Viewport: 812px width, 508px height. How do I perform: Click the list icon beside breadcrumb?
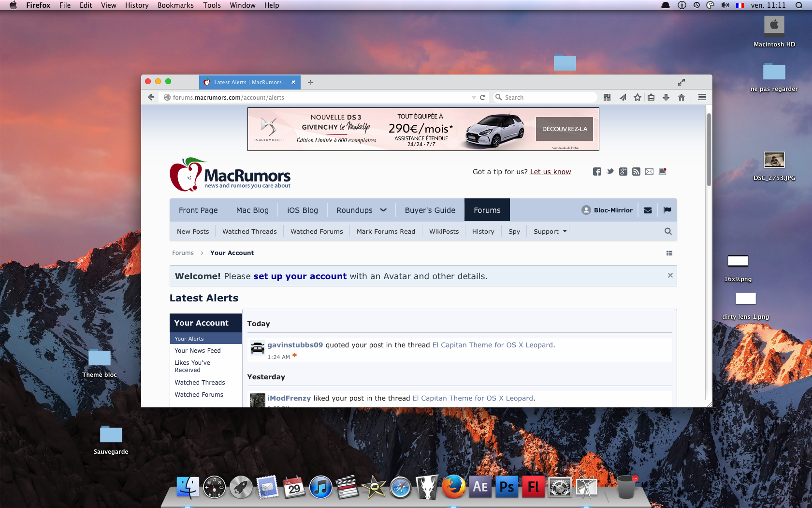(669, 253)
